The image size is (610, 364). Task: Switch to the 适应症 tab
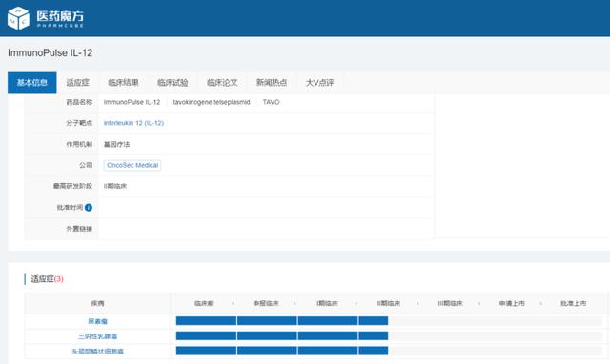coord(77,83)
